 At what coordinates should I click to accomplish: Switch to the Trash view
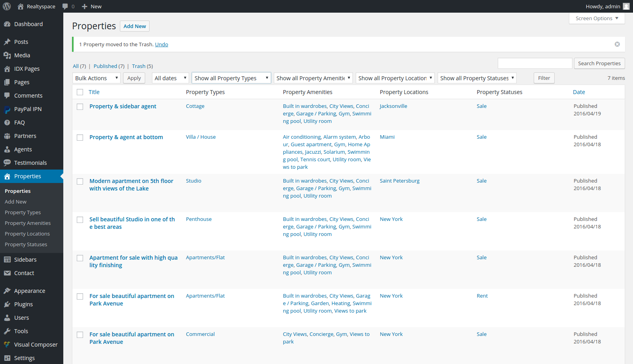pyautogui.click(x=138, y=66)
